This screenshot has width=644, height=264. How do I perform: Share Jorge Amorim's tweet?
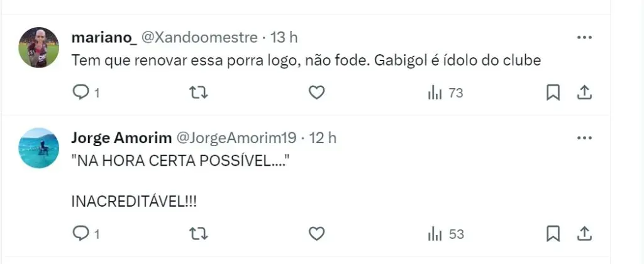click(x=584, y=234)
